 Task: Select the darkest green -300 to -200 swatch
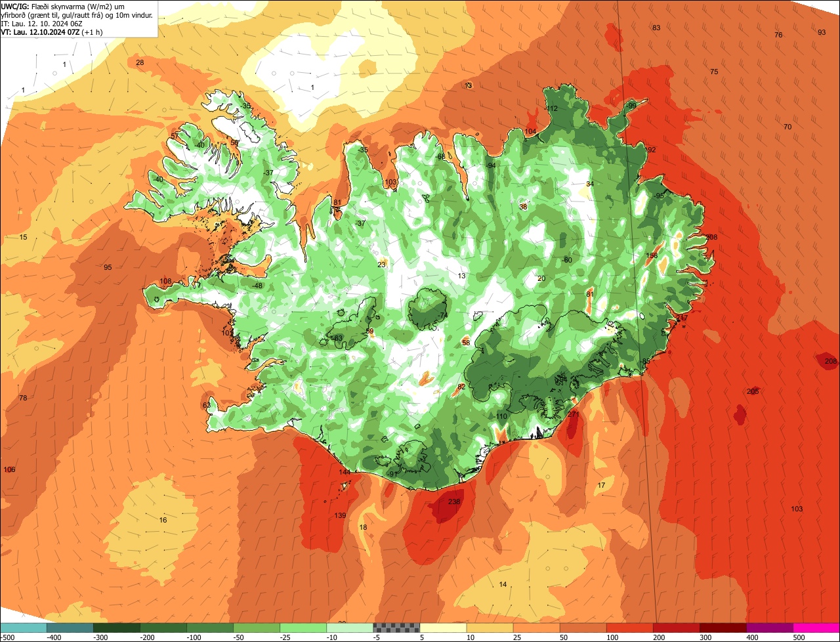(x=116, y=628)
